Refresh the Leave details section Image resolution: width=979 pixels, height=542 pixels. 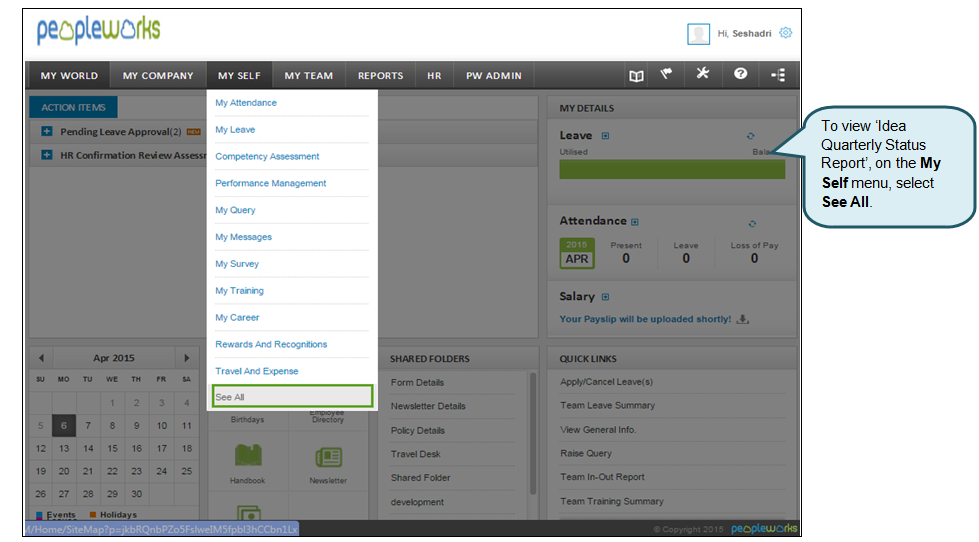coord(750,136)
